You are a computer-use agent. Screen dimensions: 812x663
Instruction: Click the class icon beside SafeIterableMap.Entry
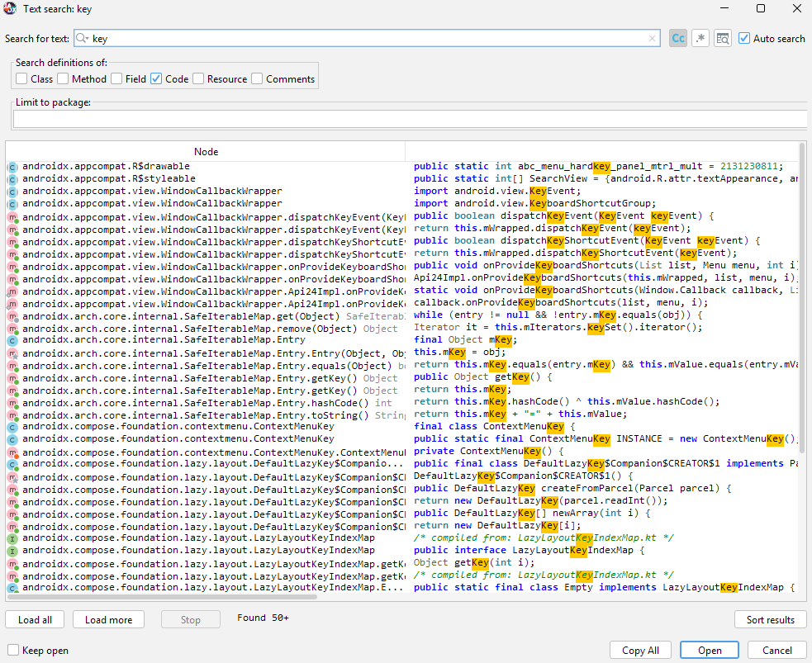click(12, 340)
